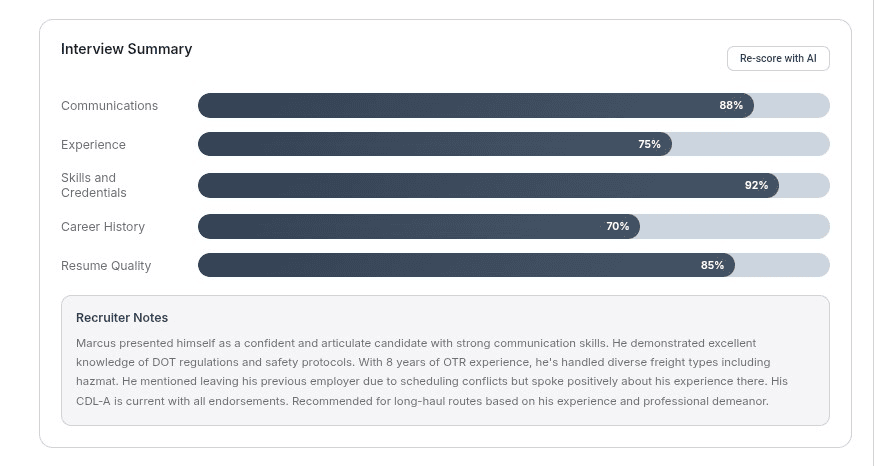Click the Re-score with AI button
This screenshot has width=895, height=466.
click(x=778, y=58)
